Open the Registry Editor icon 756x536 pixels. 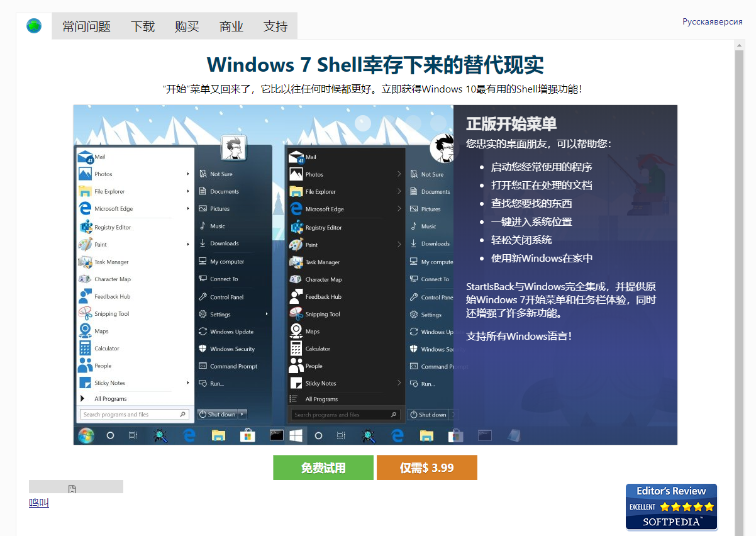(x=114, y=226)
